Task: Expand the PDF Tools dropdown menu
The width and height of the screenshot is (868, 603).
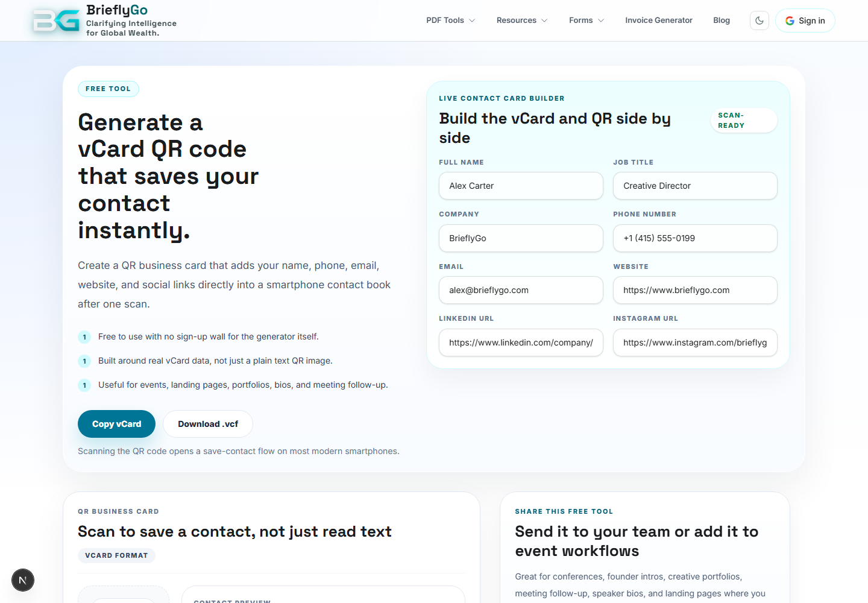Action: (x=450, y=21)
